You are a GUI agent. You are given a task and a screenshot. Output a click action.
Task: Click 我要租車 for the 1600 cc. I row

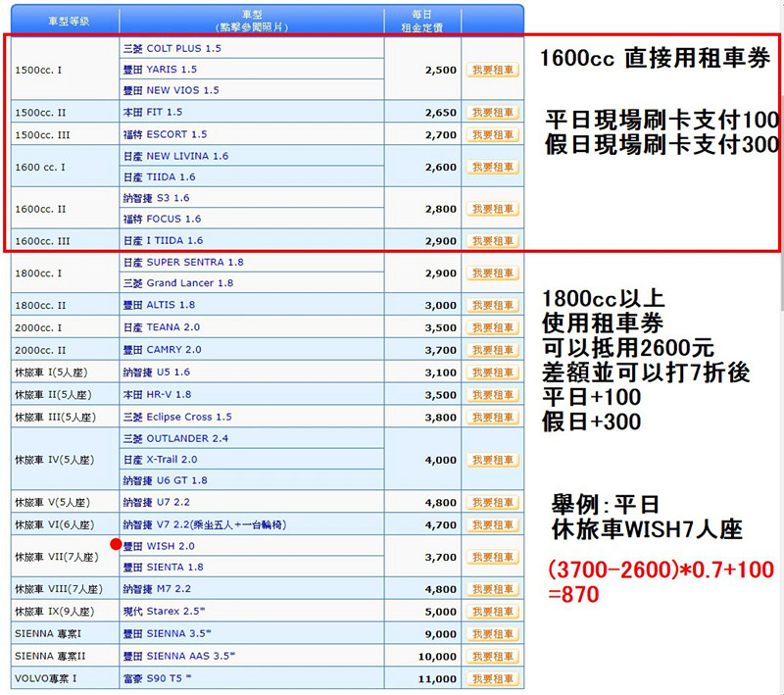493,167
